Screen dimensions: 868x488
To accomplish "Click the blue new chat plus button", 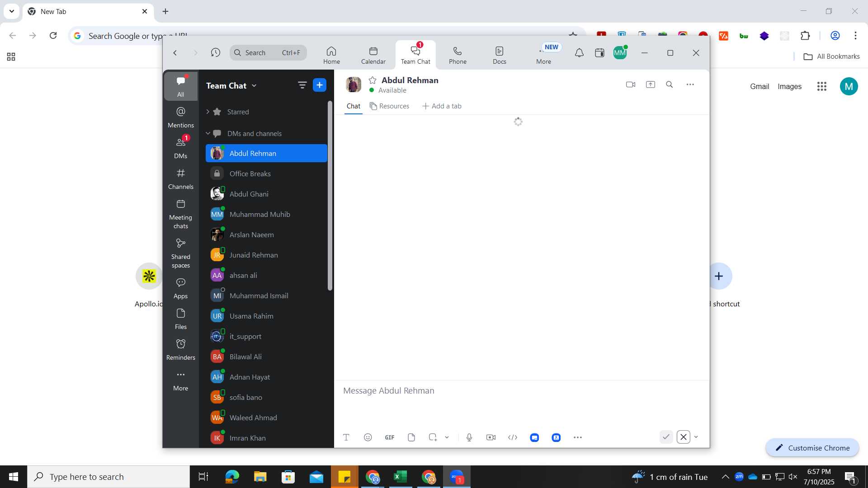I will (319, 85).
